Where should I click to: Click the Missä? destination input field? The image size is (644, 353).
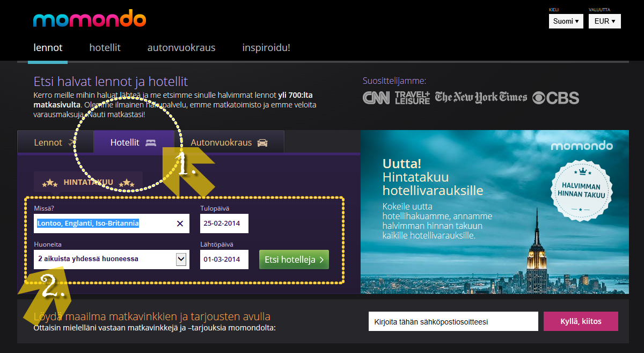point(111,224)
